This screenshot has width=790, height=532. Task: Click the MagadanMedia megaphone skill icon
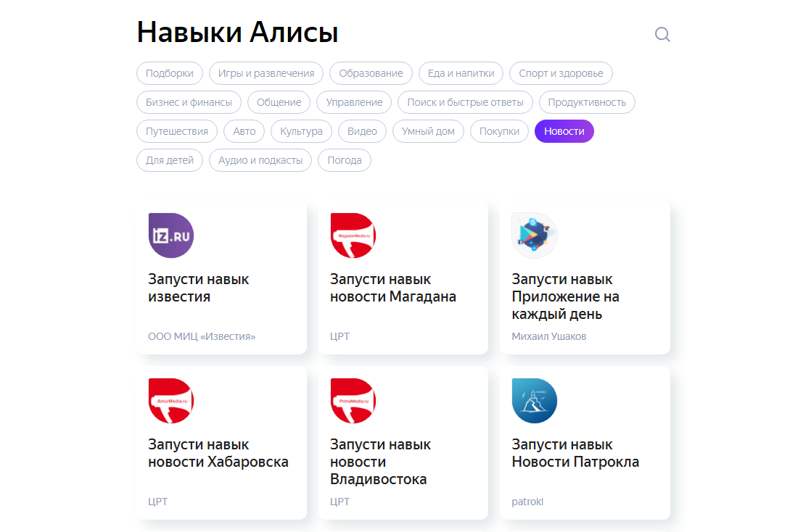click(353, 235)
